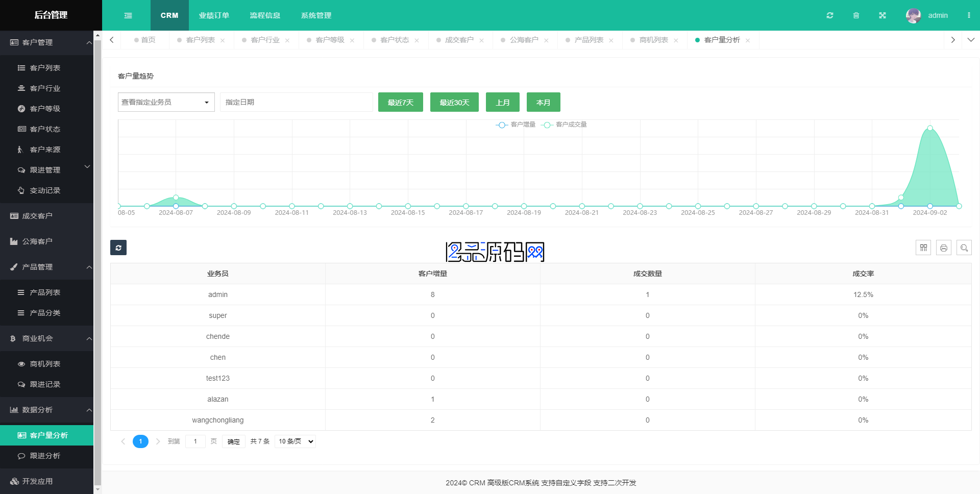This screenshot has height=494, width=980.
Task: Open 客户列表 in sidebar
Action: (46, 68)
